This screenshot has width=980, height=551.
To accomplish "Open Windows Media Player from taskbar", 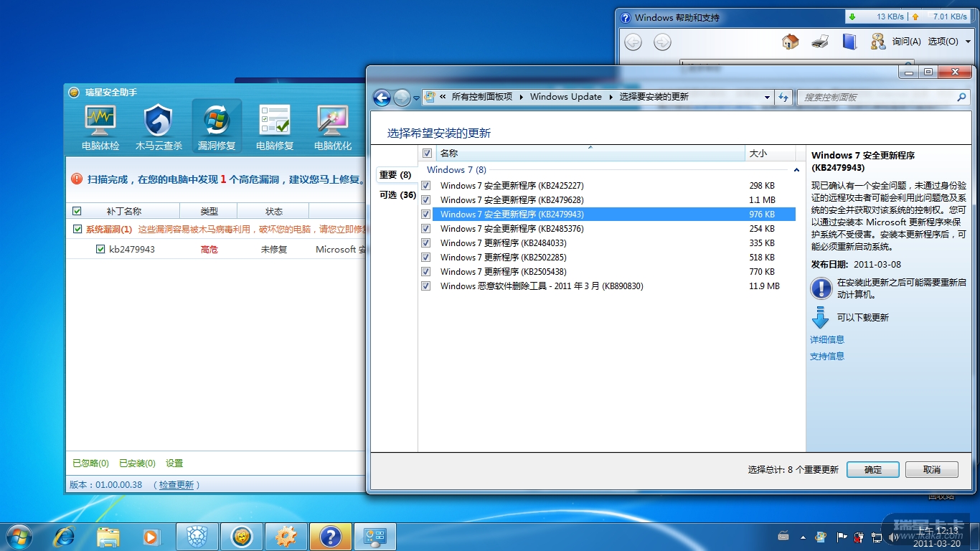I will (151, 536).
